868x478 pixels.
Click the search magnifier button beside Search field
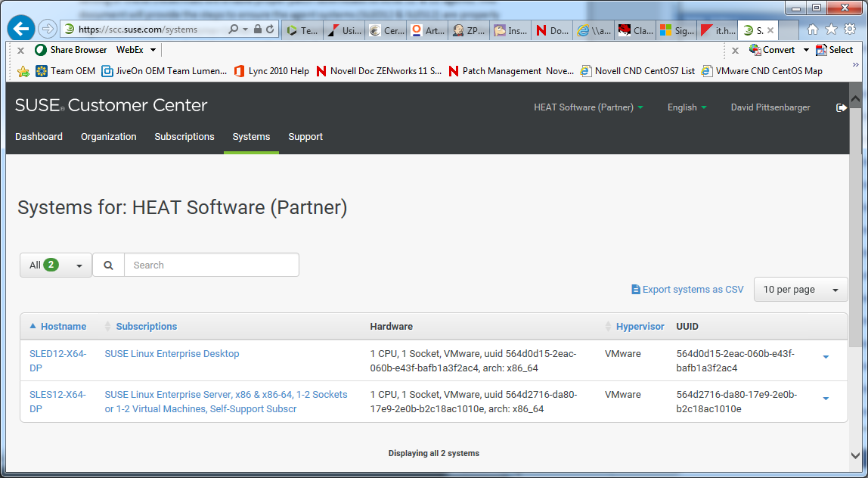click(x=109, y=265)
